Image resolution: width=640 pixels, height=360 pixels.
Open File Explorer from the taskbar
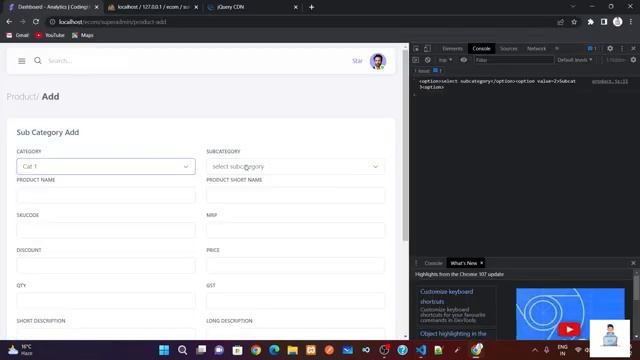click(293, 350)
